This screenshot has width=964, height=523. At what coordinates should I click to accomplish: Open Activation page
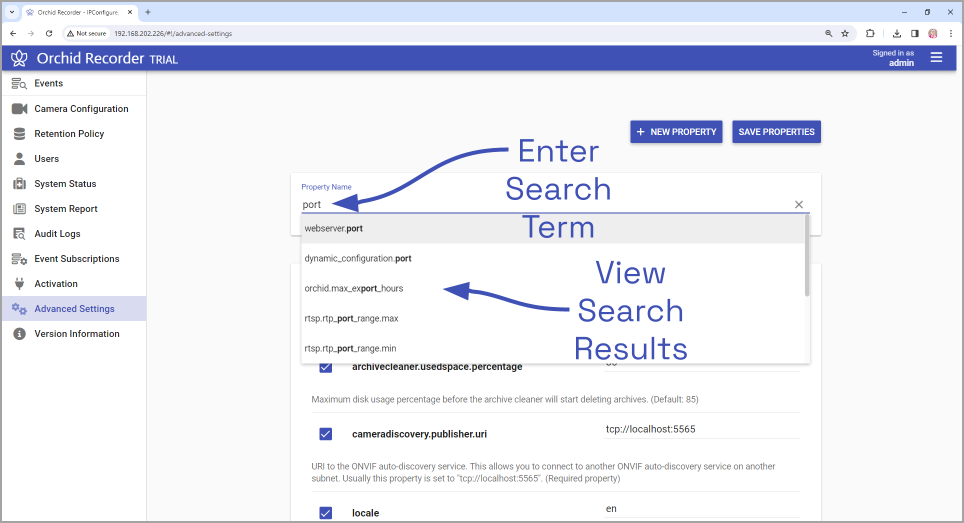56,284
